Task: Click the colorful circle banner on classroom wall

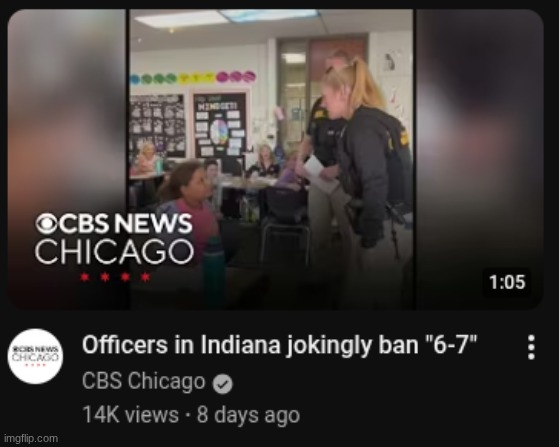Action: pos(193,77)
